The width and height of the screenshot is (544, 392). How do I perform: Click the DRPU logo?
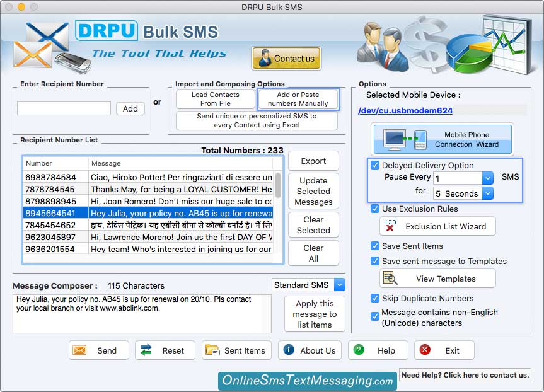tap(107, 30)
